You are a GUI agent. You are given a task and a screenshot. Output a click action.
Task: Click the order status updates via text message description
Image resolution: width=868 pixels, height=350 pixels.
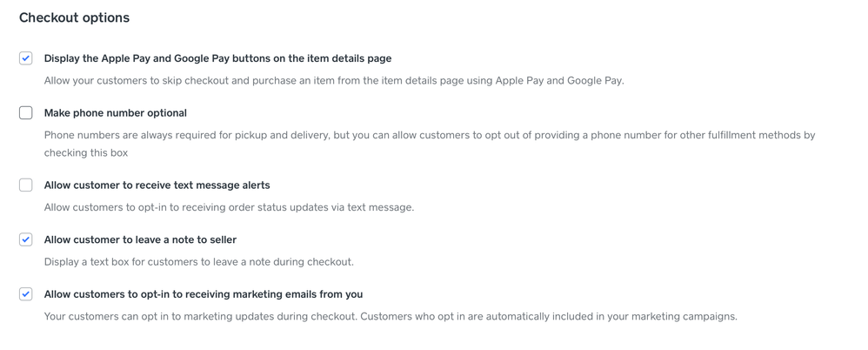229,207
